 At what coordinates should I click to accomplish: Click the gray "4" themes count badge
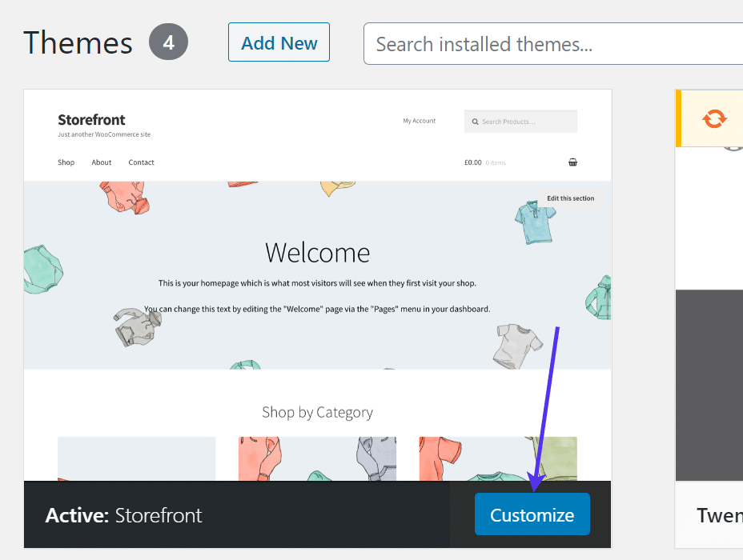168,42
